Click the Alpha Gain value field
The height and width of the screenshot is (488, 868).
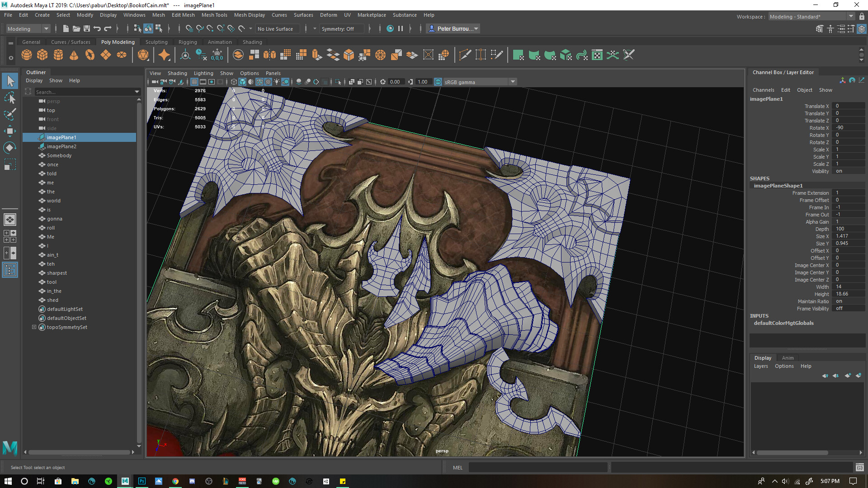[x=849, y=222]
